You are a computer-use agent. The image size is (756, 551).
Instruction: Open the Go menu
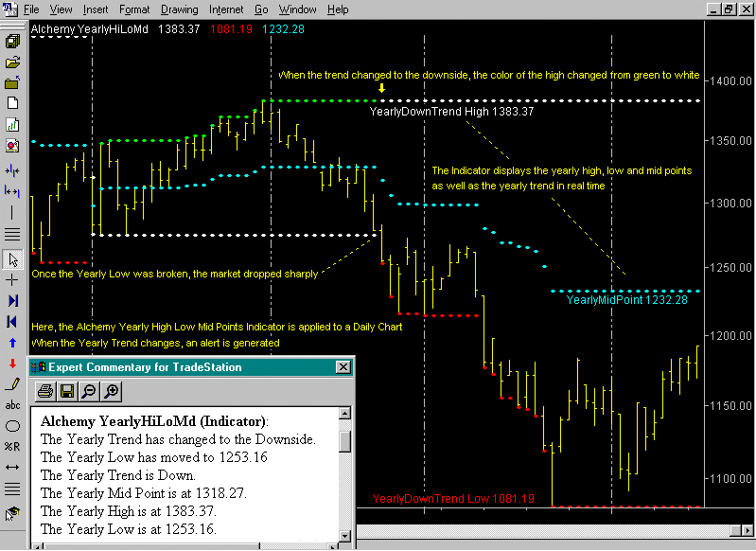click(x=261, y=9)
